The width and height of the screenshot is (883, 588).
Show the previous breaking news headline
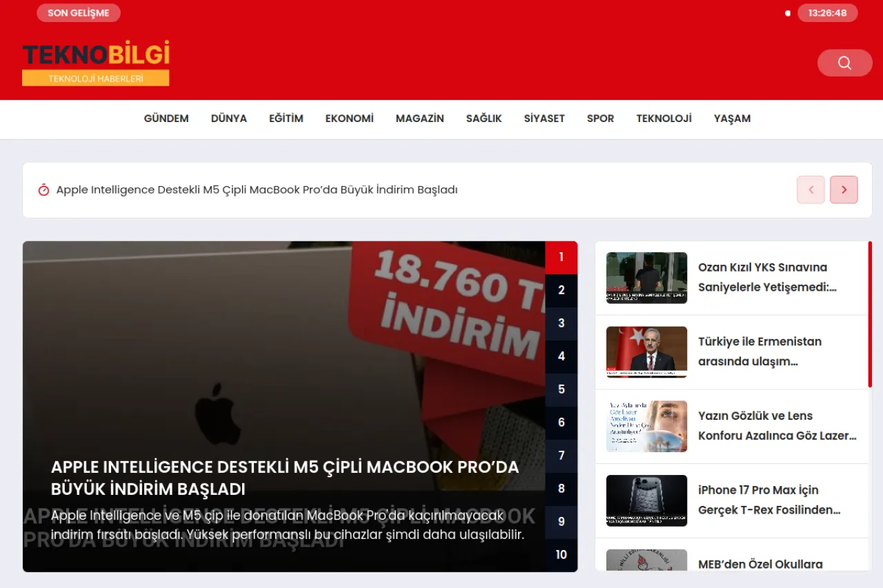coord(811,190)
